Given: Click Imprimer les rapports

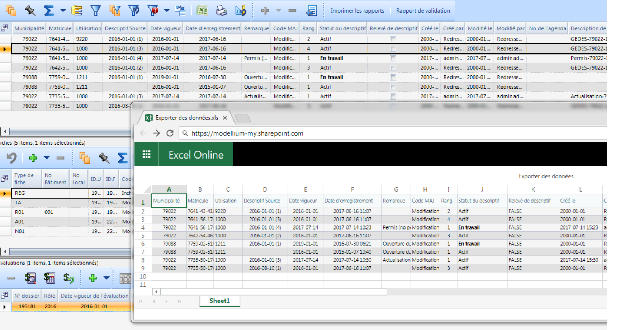Looking at the screenshot, I should coord(357,10).
